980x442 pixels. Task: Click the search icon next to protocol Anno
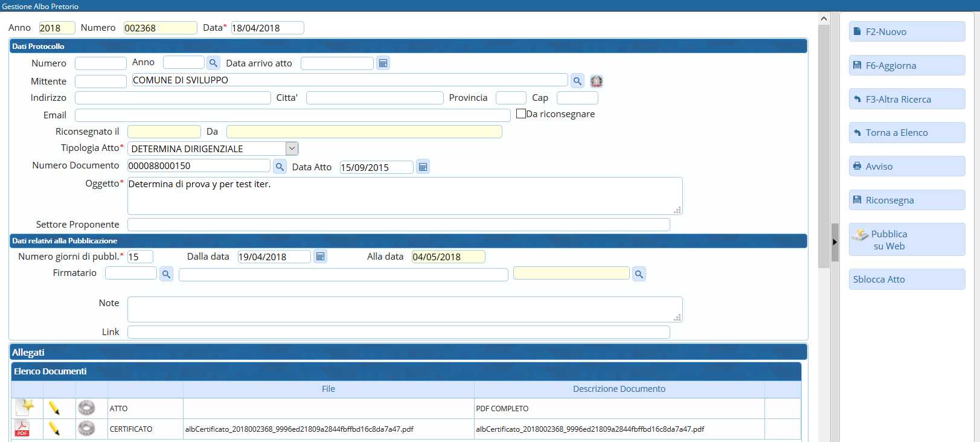click(213, 63)
